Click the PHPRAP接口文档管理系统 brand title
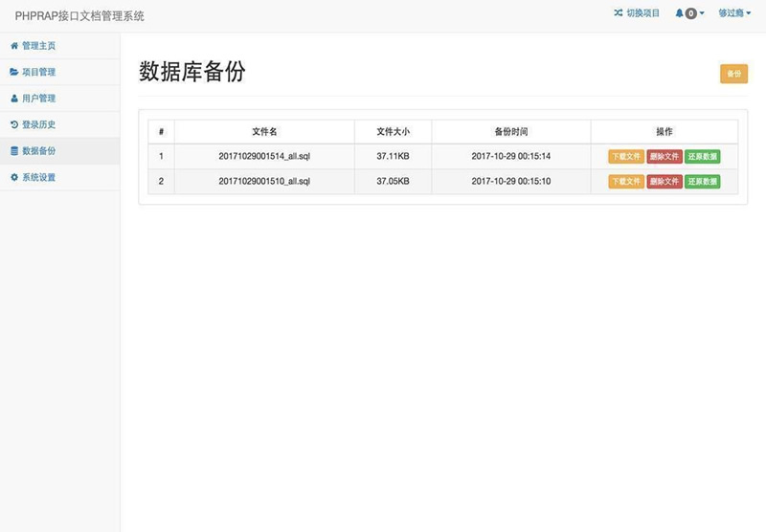766x532 pixels. pos(79,15)
